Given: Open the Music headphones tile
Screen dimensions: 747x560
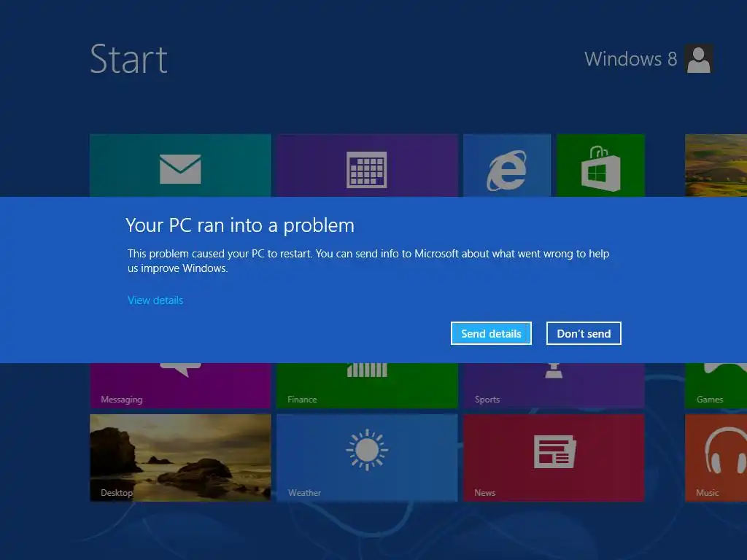Looking at the screenshot, I should 716,458.
